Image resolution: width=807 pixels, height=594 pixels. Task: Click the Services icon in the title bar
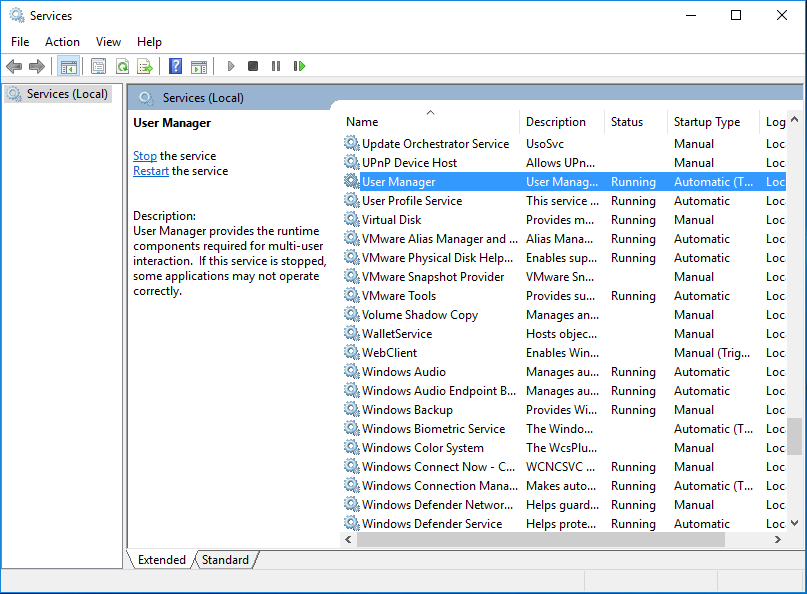16,15
